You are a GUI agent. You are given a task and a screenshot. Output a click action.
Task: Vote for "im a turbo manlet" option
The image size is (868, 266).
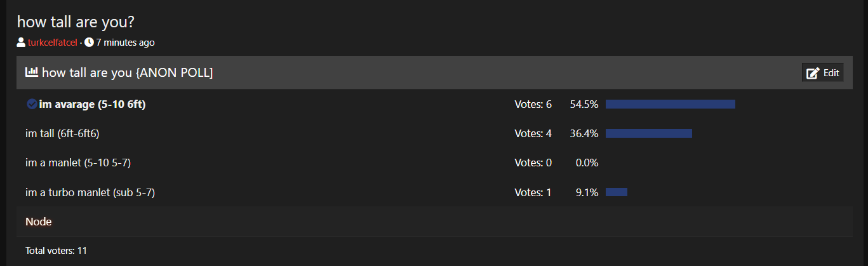click(90, 192)
